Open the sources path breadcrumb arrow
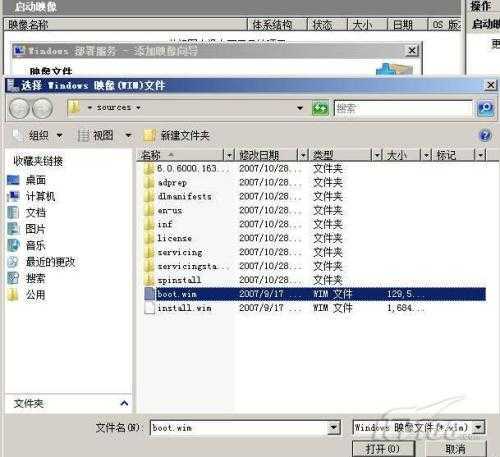 click(x=138, y=108)
